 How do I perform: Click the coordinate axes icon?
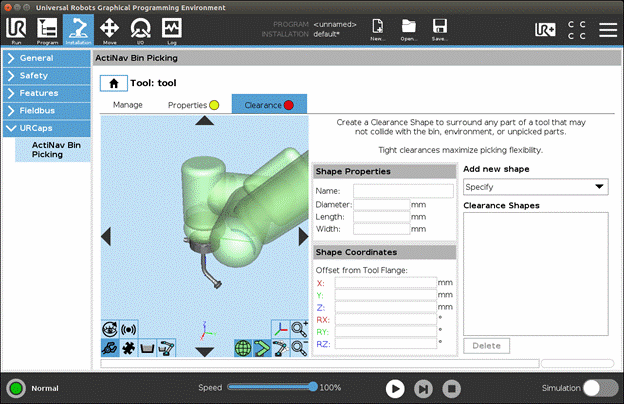[281, 329]
